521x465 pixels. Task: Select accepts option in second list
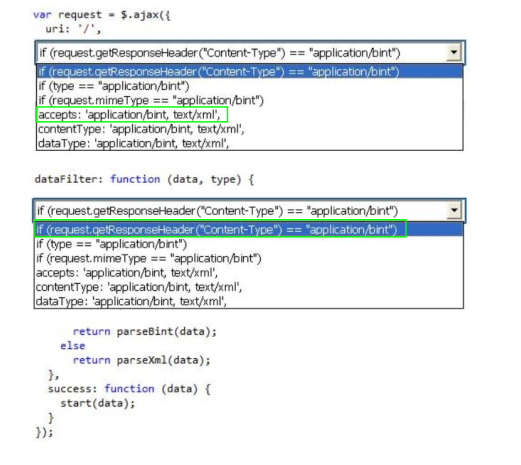[249, 273]
